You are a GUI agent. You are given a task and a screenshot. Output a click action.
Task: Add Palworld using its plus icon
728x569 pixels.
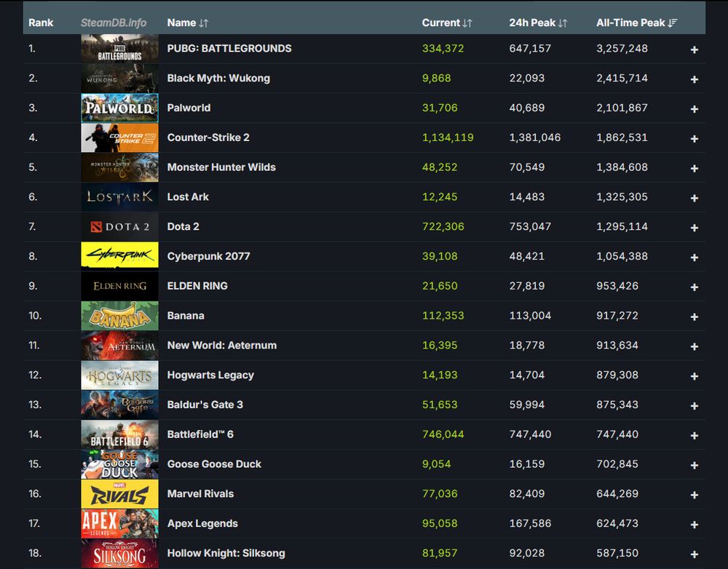(694, 109)
